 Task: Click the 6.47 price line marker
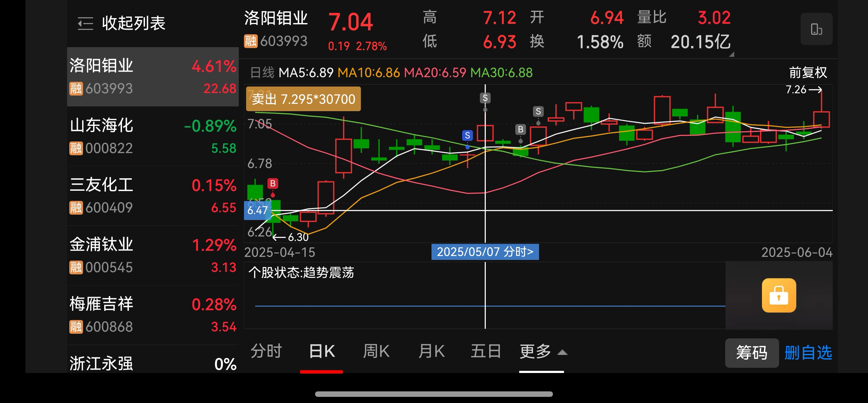coord(257,210)
